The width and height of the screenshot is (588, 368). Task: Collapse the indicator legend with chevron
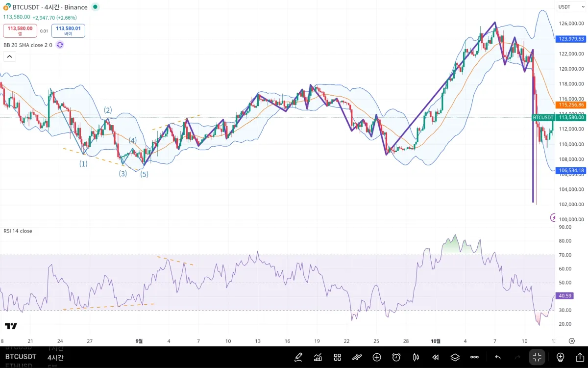click(x=9, y=56)
